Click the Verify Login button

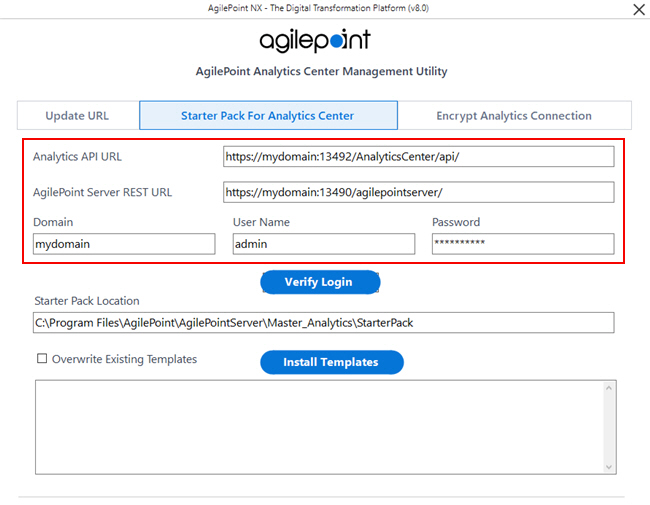[x=320, y=282]
